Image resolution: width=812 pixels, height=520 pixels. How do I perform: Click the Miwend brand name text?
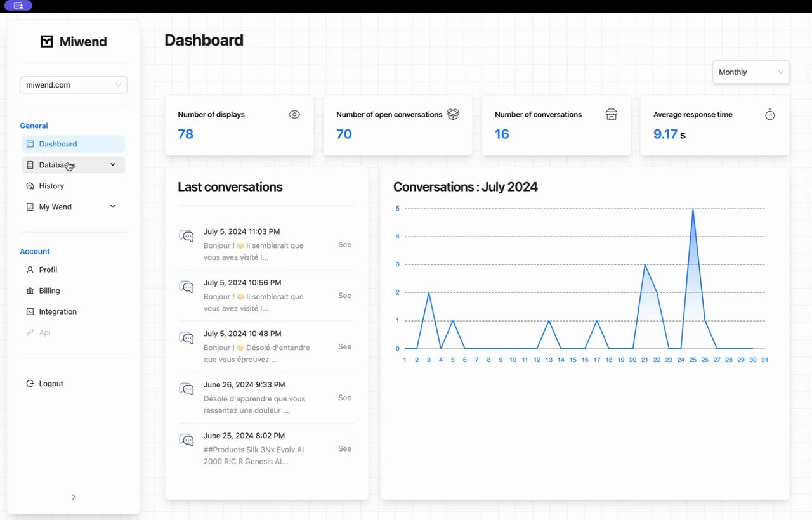point(83,42)
